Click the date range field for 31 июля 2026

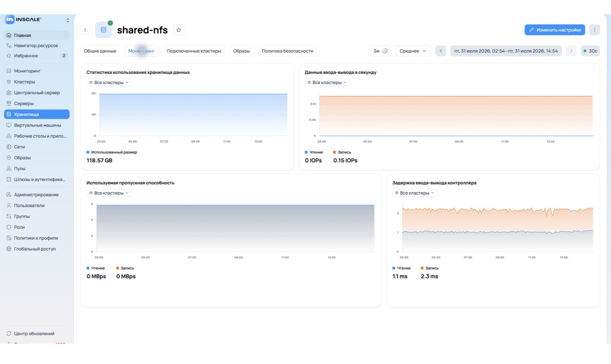click(x=506, y=51)
